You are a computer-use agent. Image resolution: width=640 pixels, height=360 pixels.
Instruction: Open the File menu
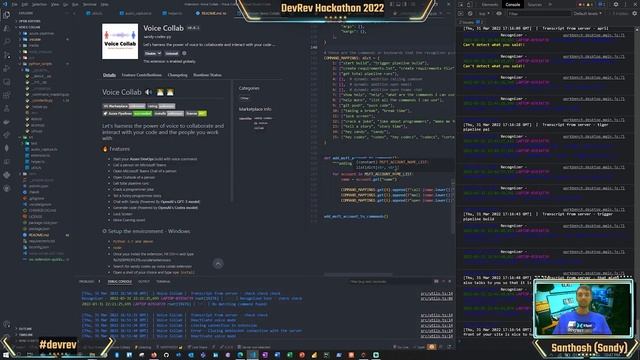pos(14,4)
